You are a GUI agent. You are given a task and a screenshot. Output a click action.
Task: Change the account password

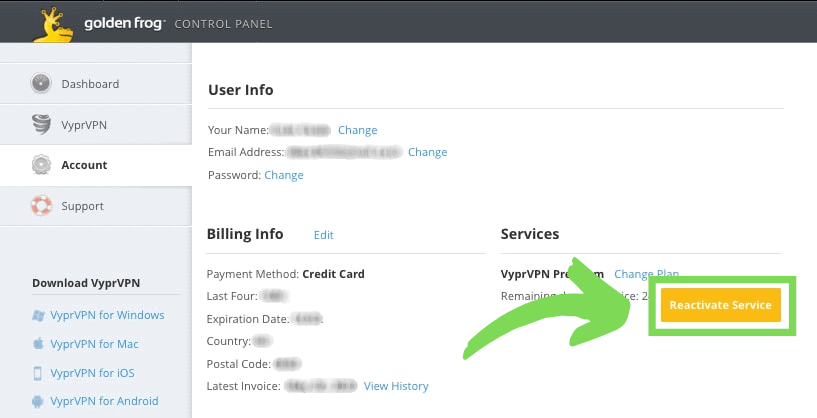tap(283, 175)
